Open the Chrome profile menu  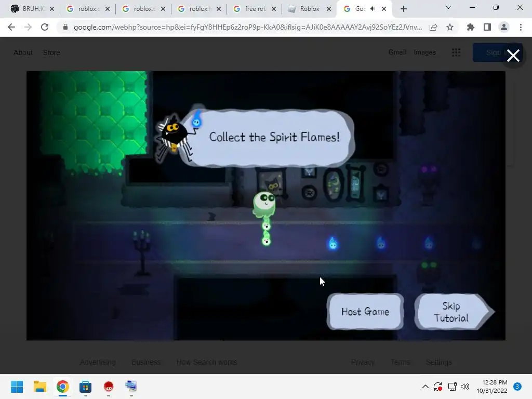tap(504, 27)
